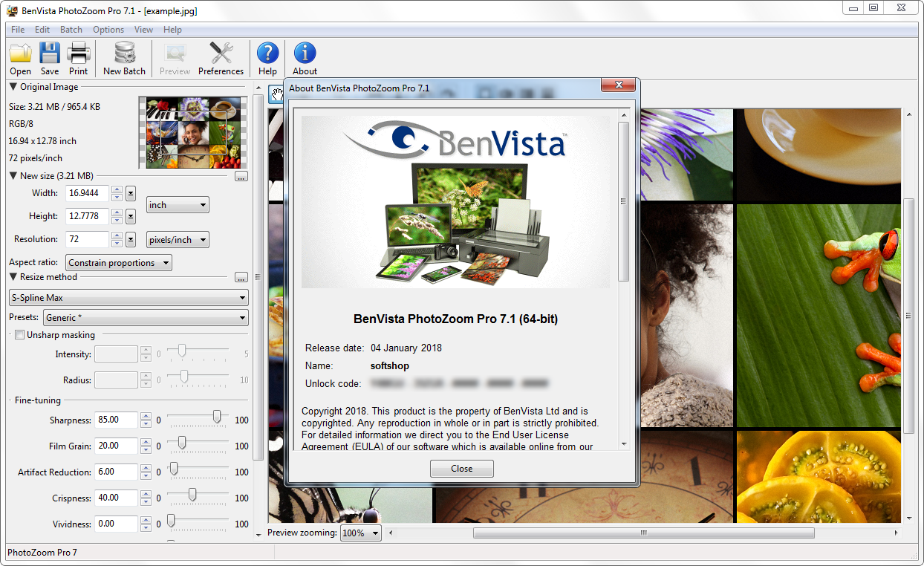Click the preview horizontal scrollbar thumb
924x566 pixels.
643,533
